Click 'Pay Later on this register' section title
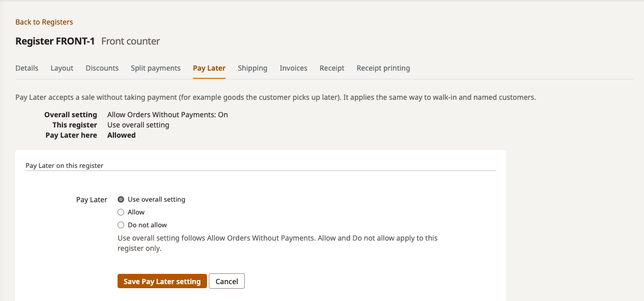Screen dimensions: 644x301 pyautogui.click(x=64, y=166)
